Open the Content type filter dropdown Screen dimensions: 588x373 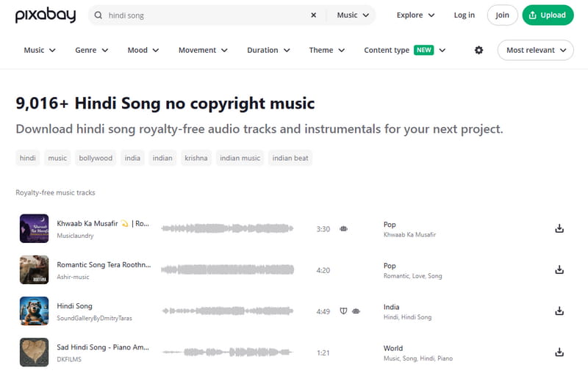405,50
